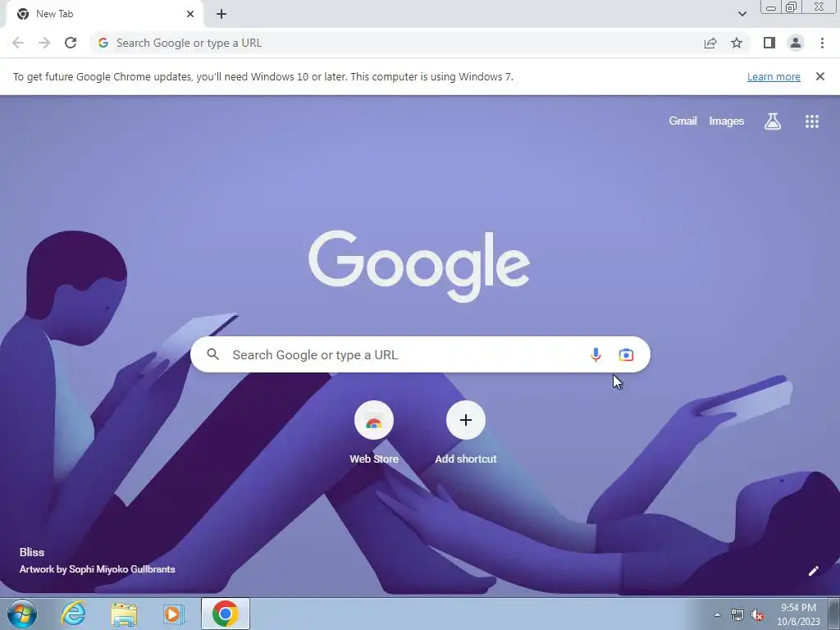
Task: Open Windows Media Player from taskbar
Action: (174, 614)
